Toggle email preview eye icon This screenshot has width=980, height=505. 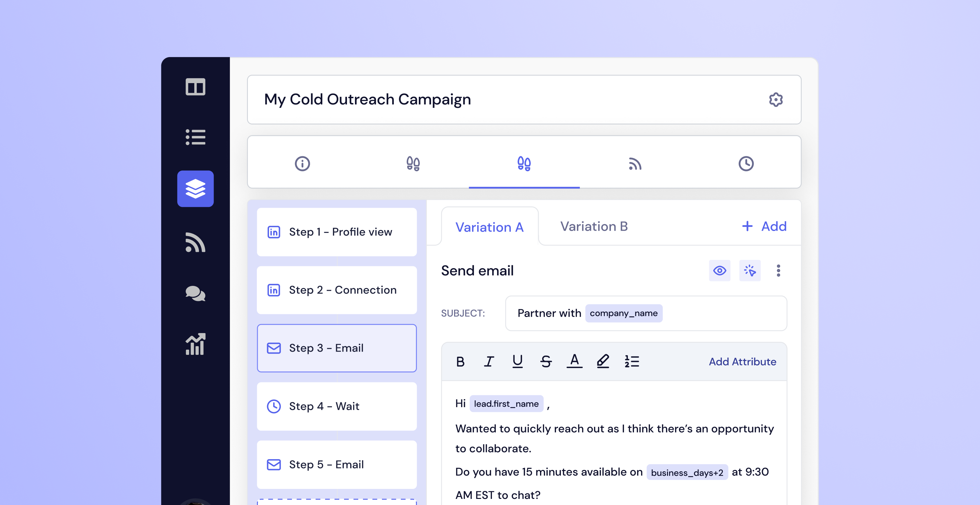pos(719,270)
